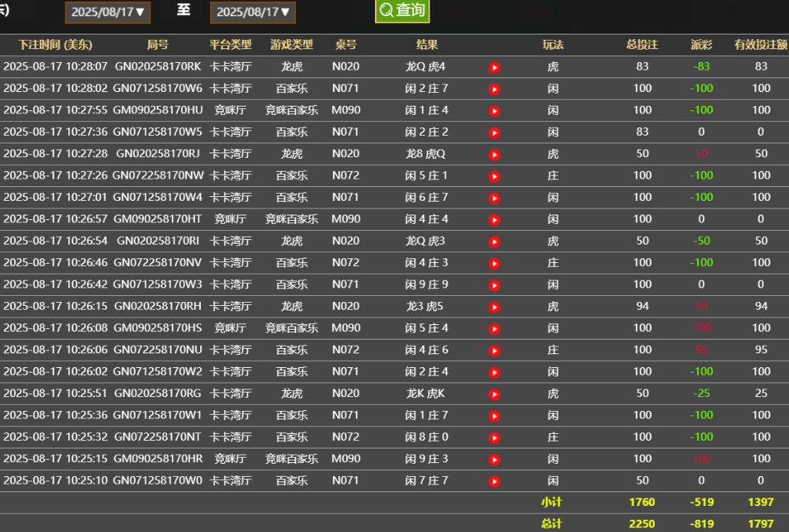Click the 查询 search button
Screen dimensions: 789x532
pyautogui.click(x=402, y=11)
